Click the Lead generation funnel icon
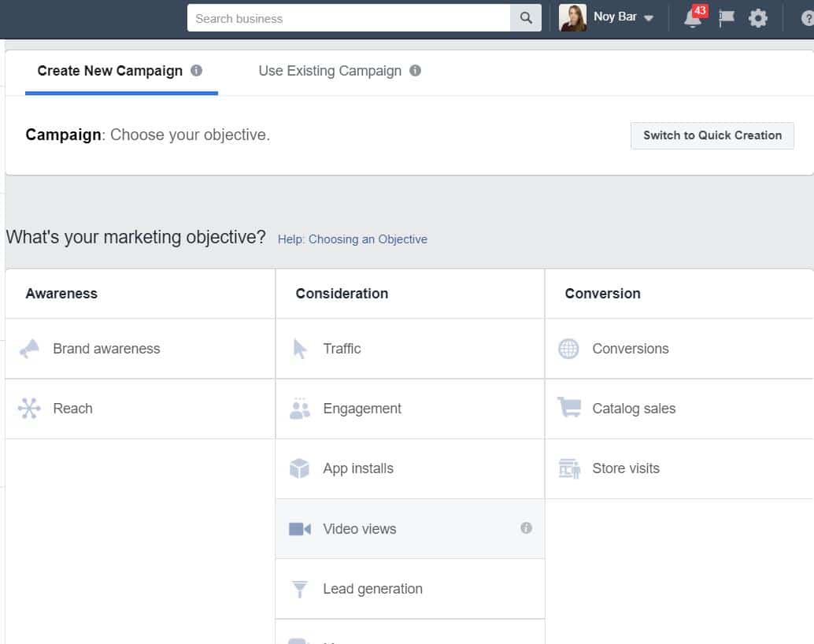The width and height of the screenshot is (814, 644). [299, 589]
